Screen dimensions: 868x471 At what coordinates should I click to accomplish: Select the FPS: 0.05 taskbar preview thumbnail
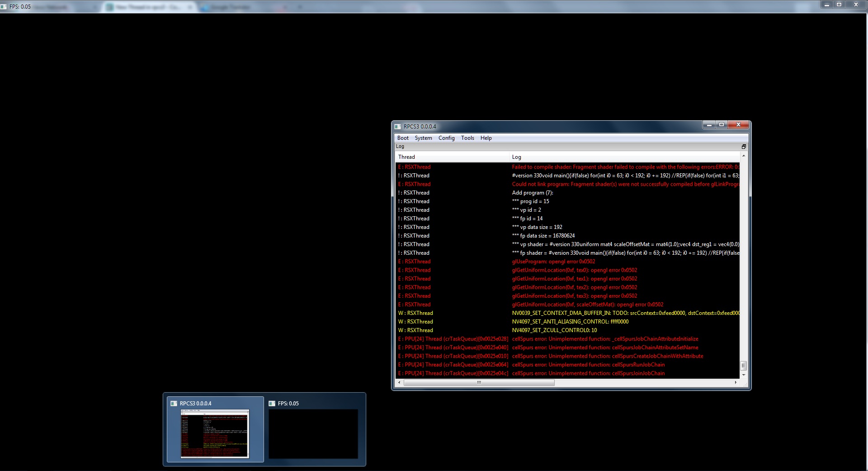(313, 433)
